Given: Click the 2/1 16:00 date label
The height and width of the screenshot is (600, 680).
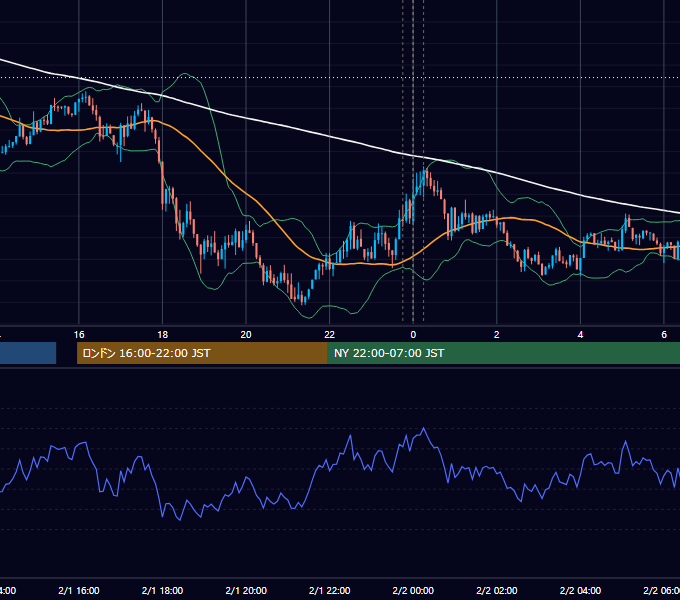Looking at the screenshot, I should 79,590.
